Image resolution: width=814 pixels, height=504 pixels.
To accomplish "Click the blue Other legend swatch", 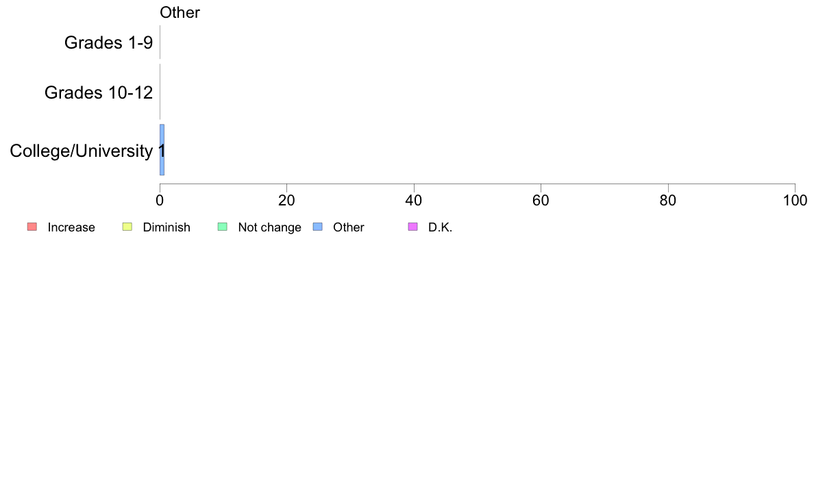I will (318, 227).
